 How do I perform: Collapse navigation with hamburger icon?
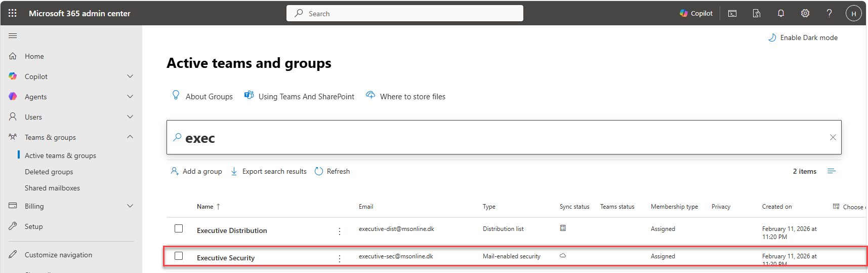pyautogui.click(x=13, y=35)
